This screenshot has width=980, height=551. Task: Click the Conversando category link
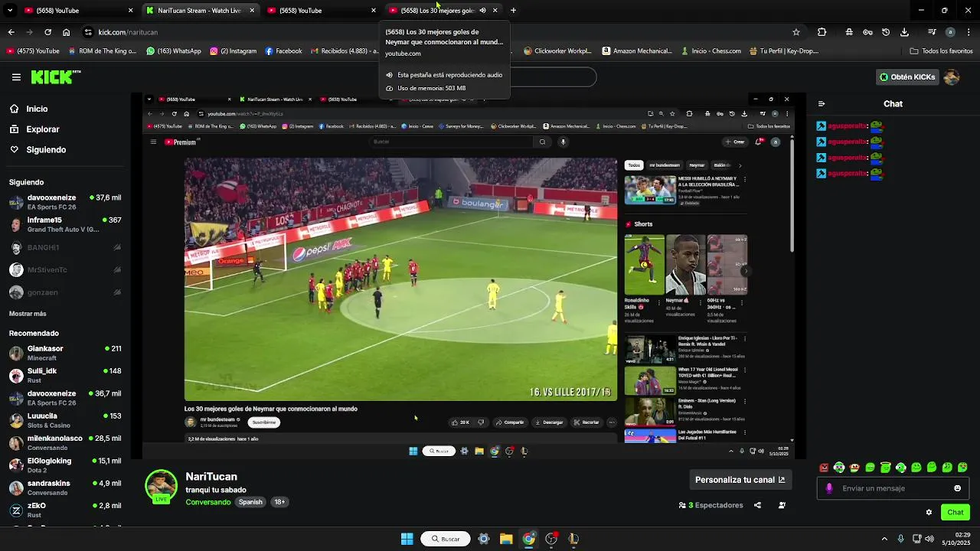point(207,502)
